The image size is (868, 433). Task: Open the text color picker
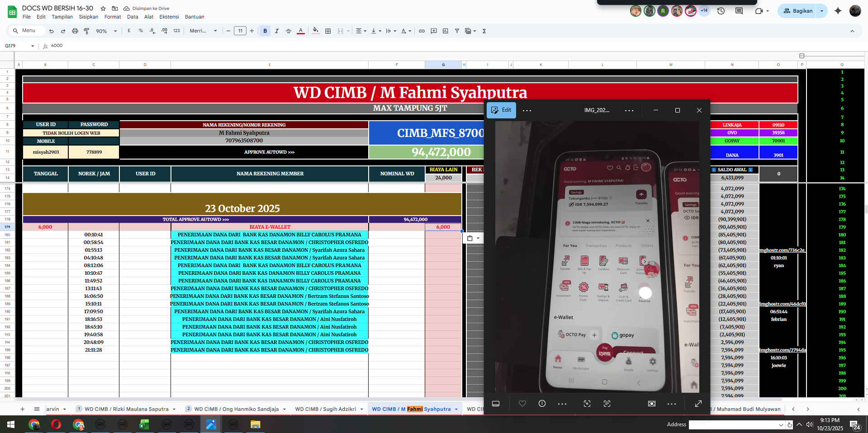tap(301, 31)
